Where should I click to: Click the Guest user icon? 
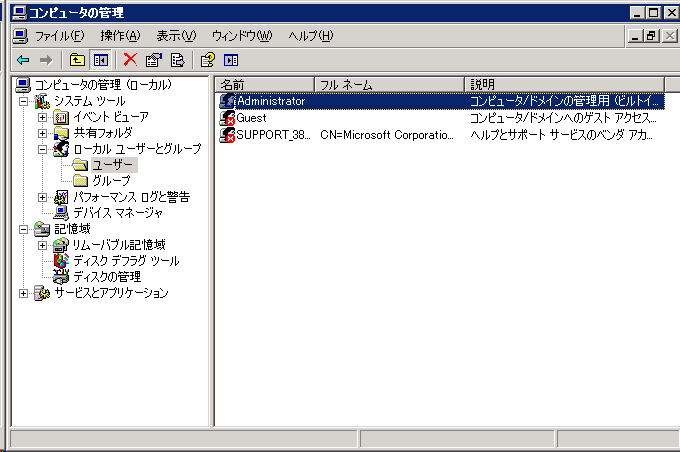click(227, 118)
